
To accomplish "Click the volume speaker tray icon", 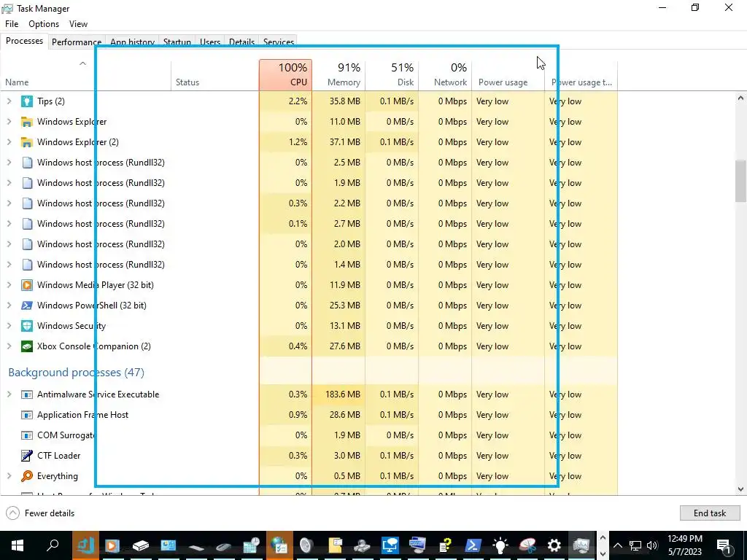I will tap(652, 545).
